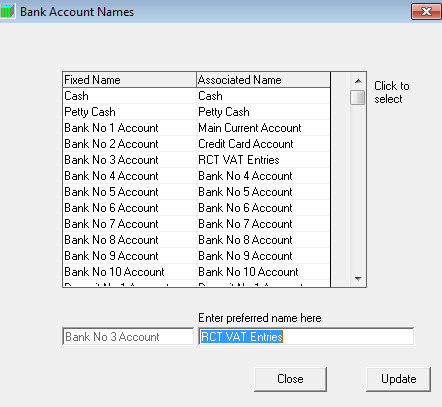This screenshot has height=407, width=442.
Task: Select Bank No 10 Account in Fixed Name column
Action: 129,272
